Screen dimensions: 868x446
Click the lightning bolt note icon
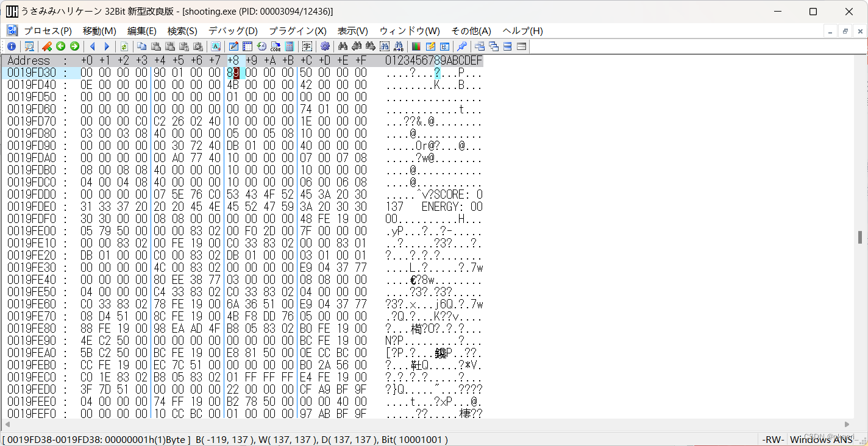coord(430,46)
